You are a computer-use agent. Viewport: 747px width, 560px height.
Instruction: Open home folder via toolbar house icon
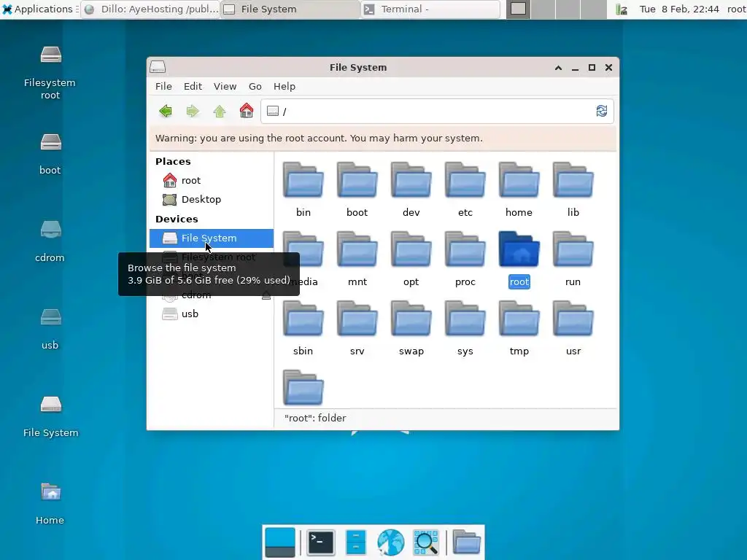coord(247,111)
